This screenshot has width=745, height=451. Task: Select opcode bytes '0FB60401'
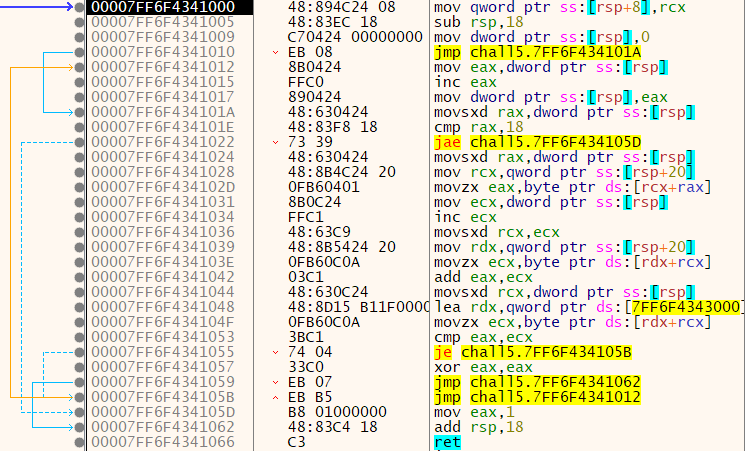[x=323, y=187]
